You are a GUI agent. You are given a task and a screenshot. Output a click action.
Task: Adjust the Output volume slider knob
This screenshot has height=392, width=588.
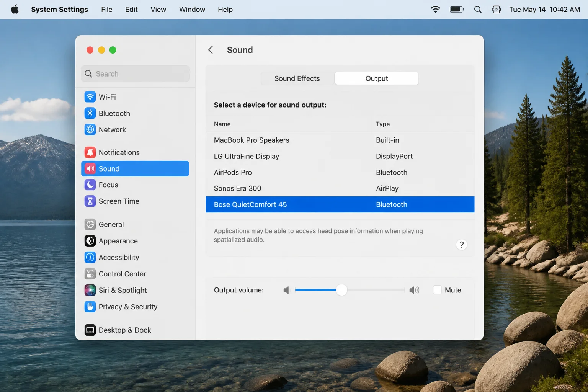pos(341,290)
